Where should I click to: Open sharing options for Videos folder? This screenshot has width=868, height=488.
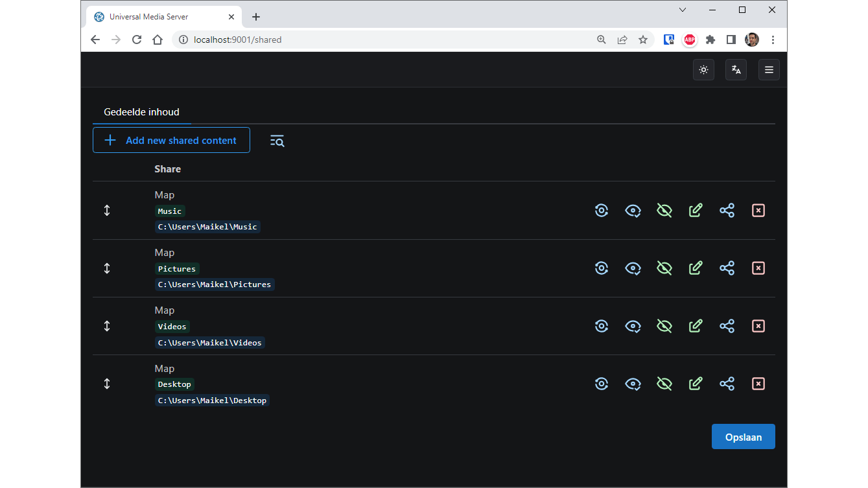pyautogui.click(x=727, y=326)
